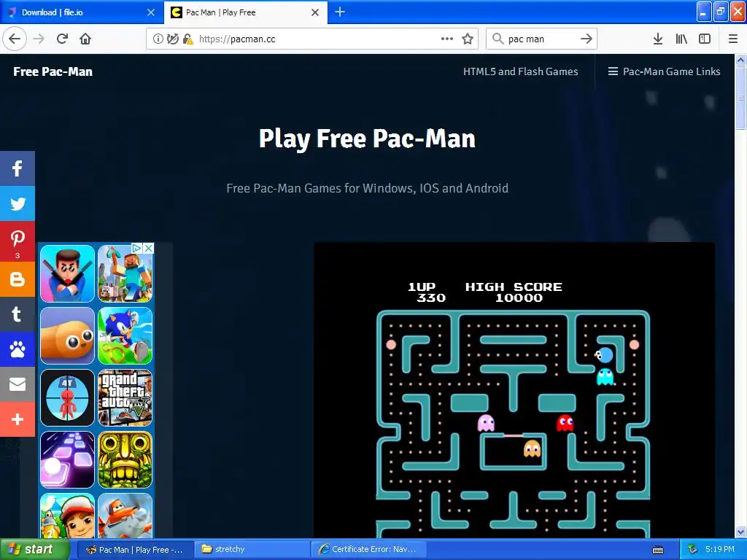Click the Facebook share icon

pos(18,168)
